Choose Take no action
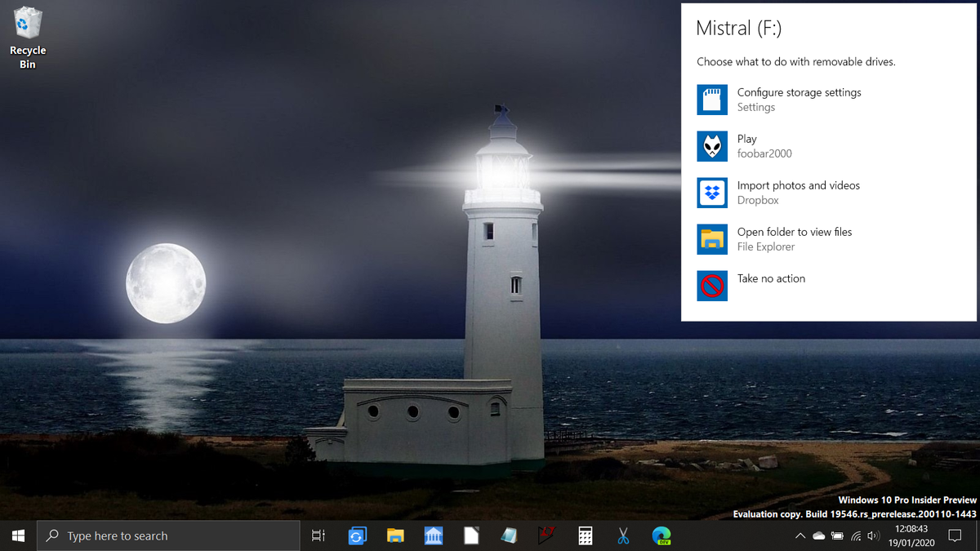The width and height of the screenshot is (980, 551). click(x=770, y=279)
